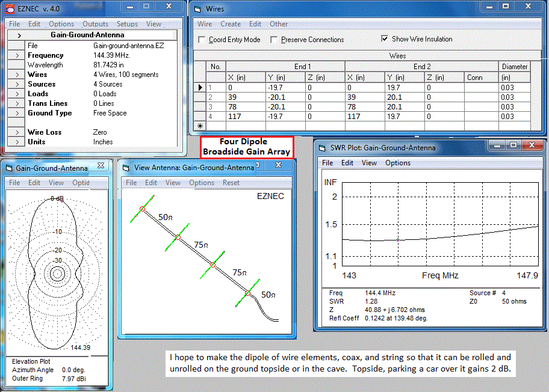Click the elevation plot window title icon
The width and height of the screenshot is (549, 392).
9,168
